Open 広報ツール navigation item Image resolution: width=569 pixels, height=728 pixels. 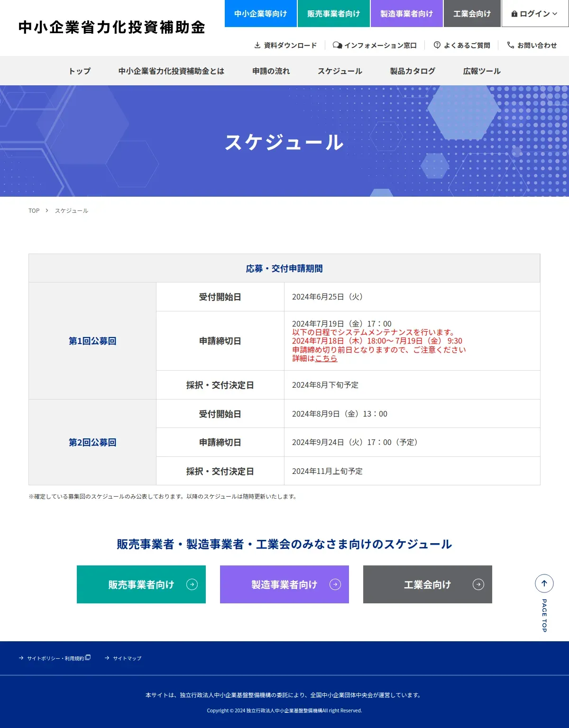pyautogui.click(x=482, y=71)
